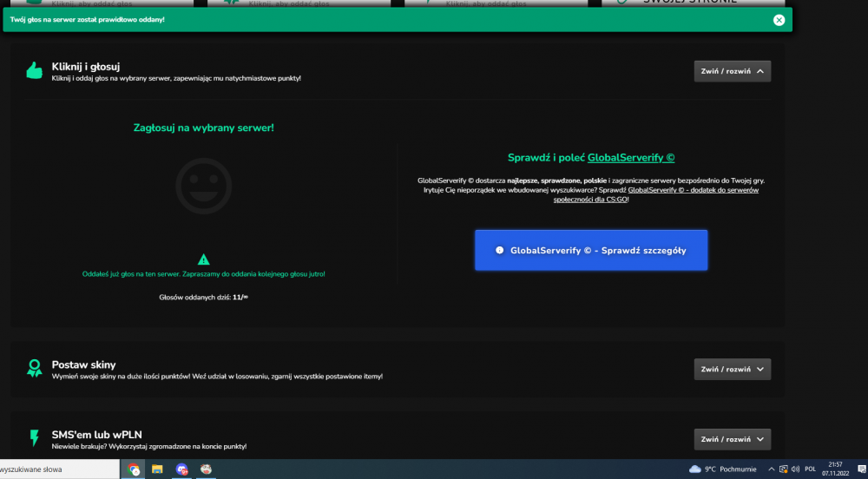Click the info icon on the blue button
Screen dimensions: 868x479
coord(499,251)
